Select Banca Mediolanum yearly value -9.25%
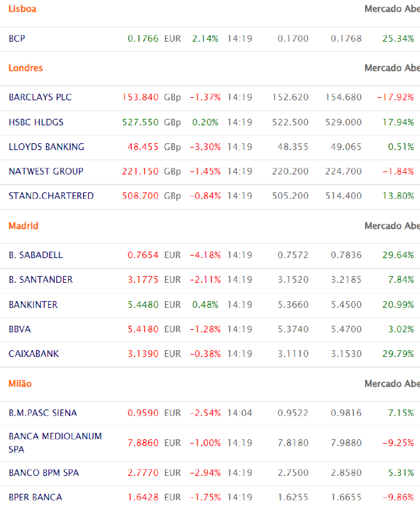Viewport: 420px width, 505px height. tap(398, 443)
